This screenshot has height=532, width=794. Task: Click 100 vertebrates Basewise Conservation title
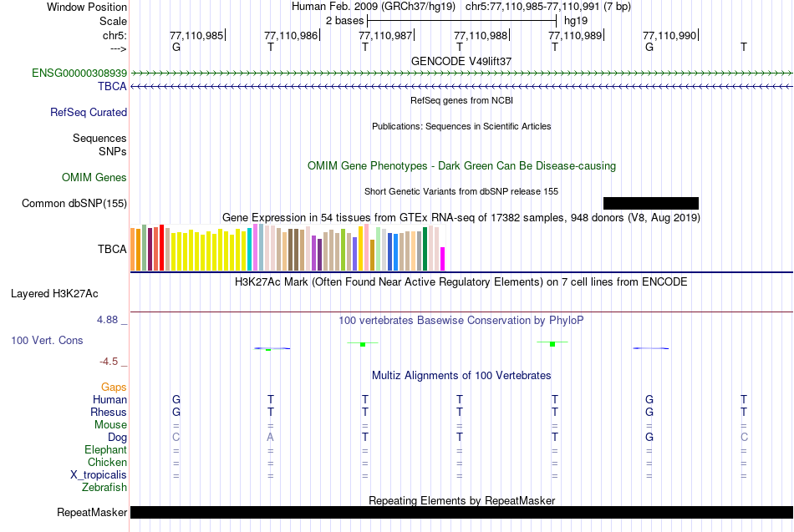point(461,321)
